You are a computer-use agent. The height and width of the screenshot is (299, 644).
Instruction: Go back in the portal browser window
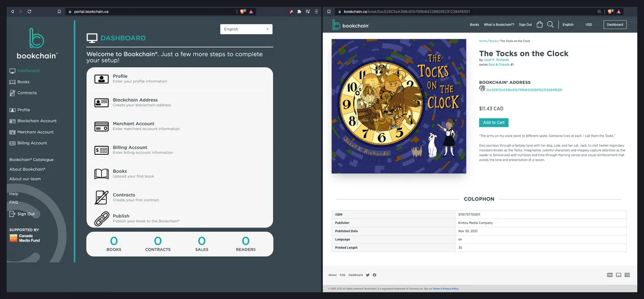click(x=13, y=11)
